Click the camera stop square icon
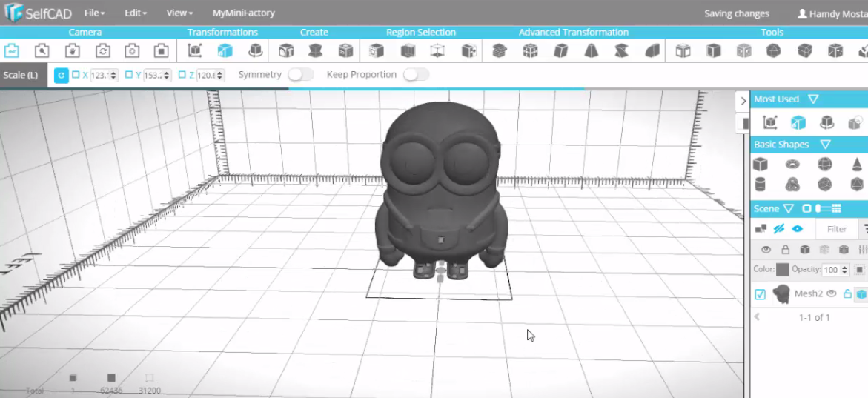Image resolution: width=868 pixels, height=398 pixels. click(161, 51)
